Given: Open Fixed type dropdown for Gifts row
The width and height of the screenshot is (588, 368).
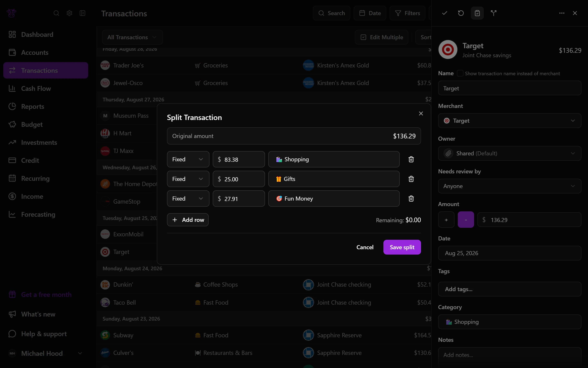Looking at the screenshot, I should (x=188, y=179).
